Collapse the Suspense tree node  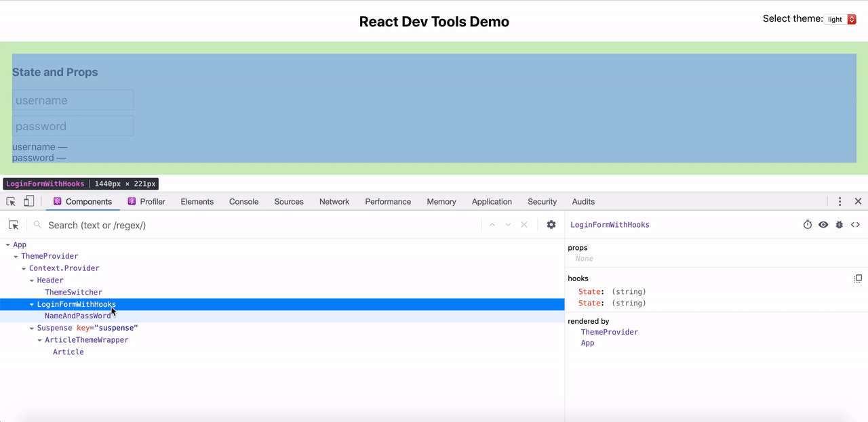pyautogui.click(x=31, y=327)
